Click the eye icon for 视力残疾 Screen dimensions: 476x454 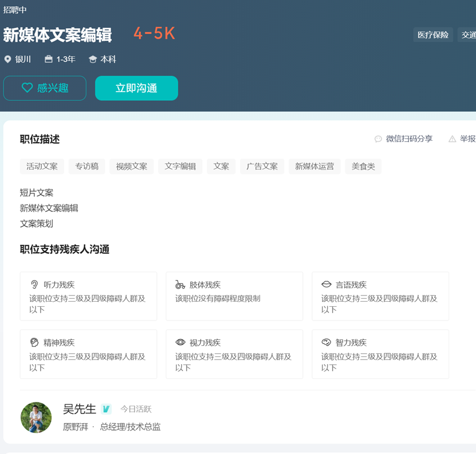pyautogui.click(x=180, y=342)
